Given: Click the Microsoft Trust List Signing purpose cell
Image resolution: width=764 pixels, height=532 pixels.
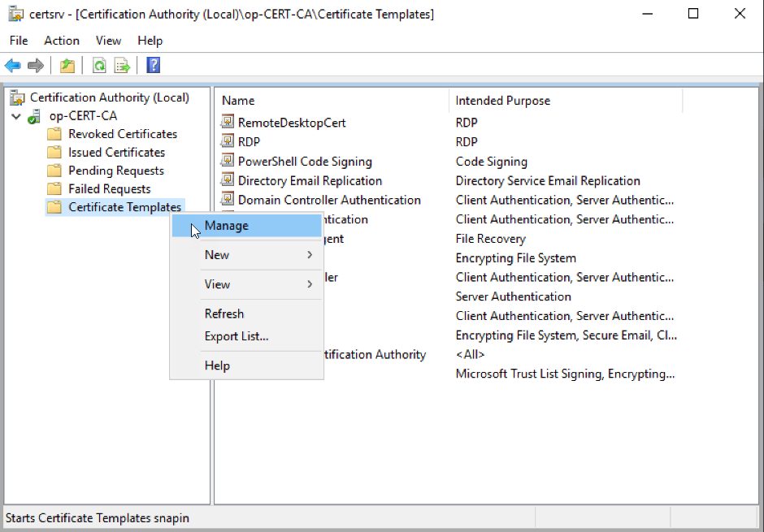Looking at the screenshot, I should (x=565, y=374).
